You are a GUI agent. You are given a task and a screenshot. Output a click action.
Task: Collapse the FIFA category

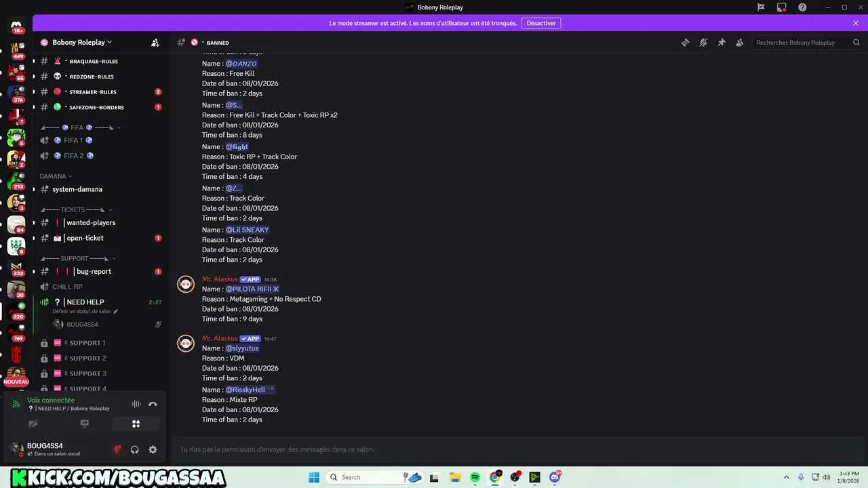[81, 127]
